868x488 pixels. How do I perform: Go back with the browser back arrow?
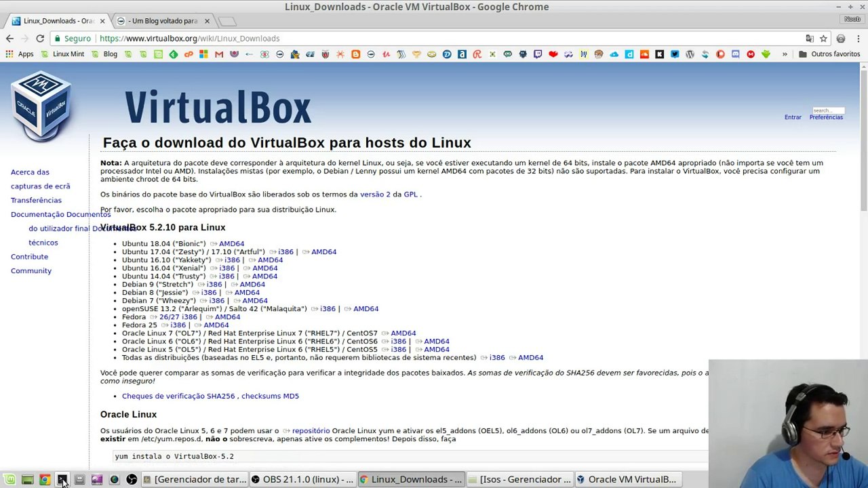tap(9, 39)
